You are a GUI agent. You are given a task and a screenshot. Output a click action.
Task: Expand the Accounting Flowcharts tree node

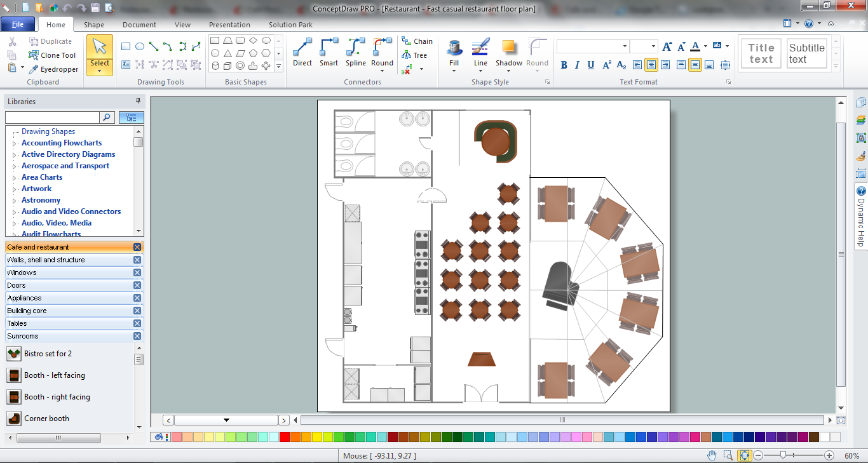pos(14,144)
